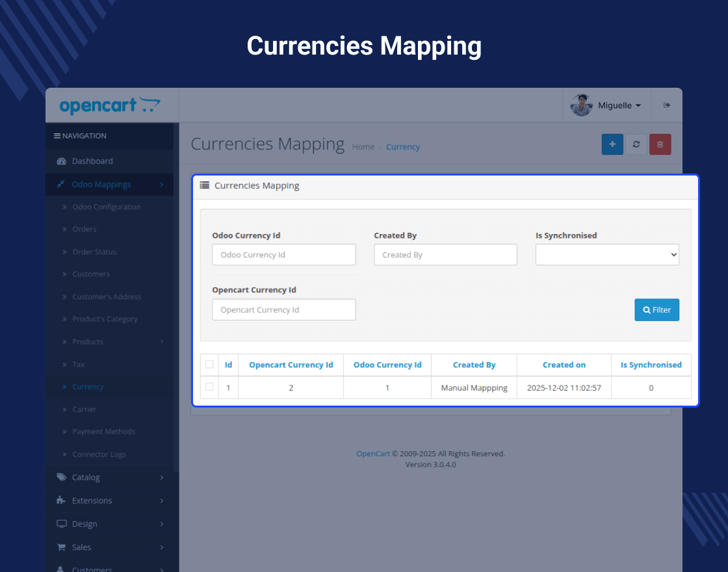The height and width of the screenshot is (572, 728).
Task: Click the sidebar vertical scrollbar
Action: click(176, 297)
